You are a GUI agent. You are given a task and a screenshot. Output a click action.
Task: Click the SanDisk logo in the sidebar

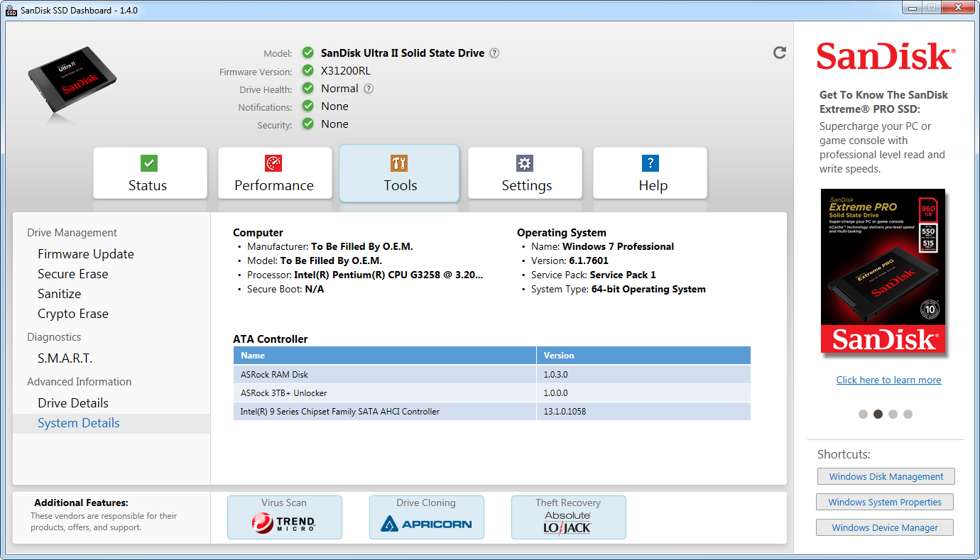pyautogui.click(x=885, y=57)
